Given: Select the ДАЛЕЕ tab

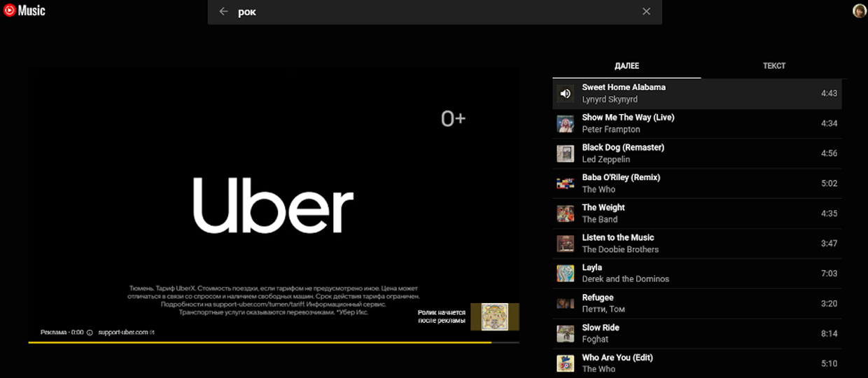Looking at the screenshot, I should click(x=626, y=66).
